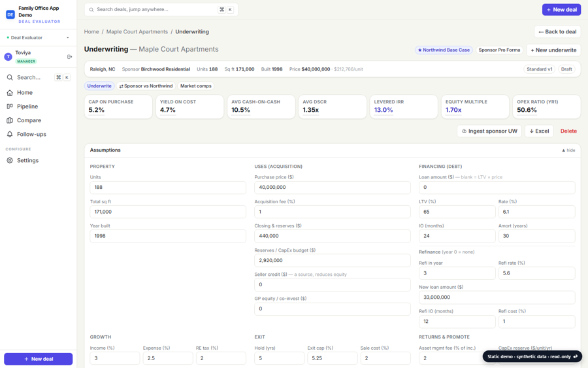
Task: Select the Sponsor Pro Forma scenario
Action: coord(499,50)
